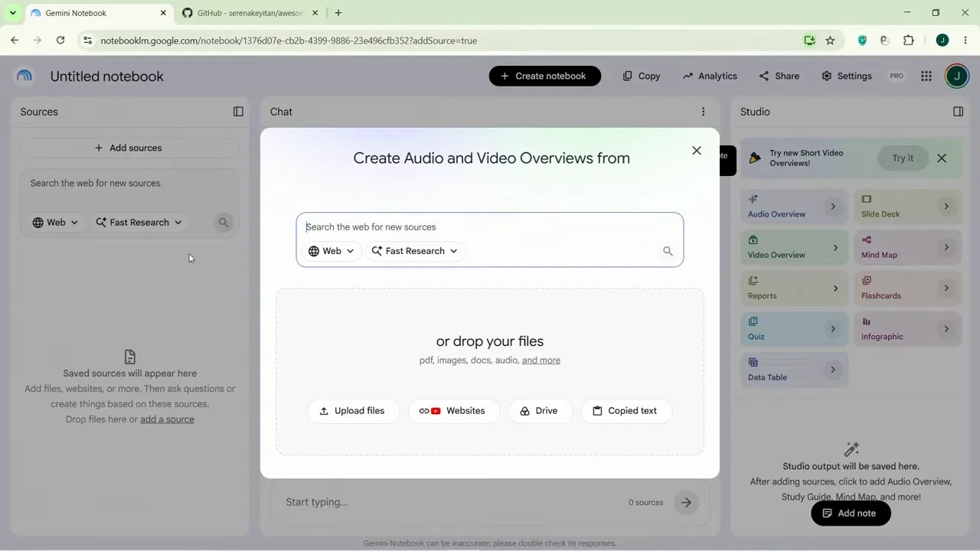Expand the Data Table options arrow
The image size is (980, 551).
tap(833, 370)
